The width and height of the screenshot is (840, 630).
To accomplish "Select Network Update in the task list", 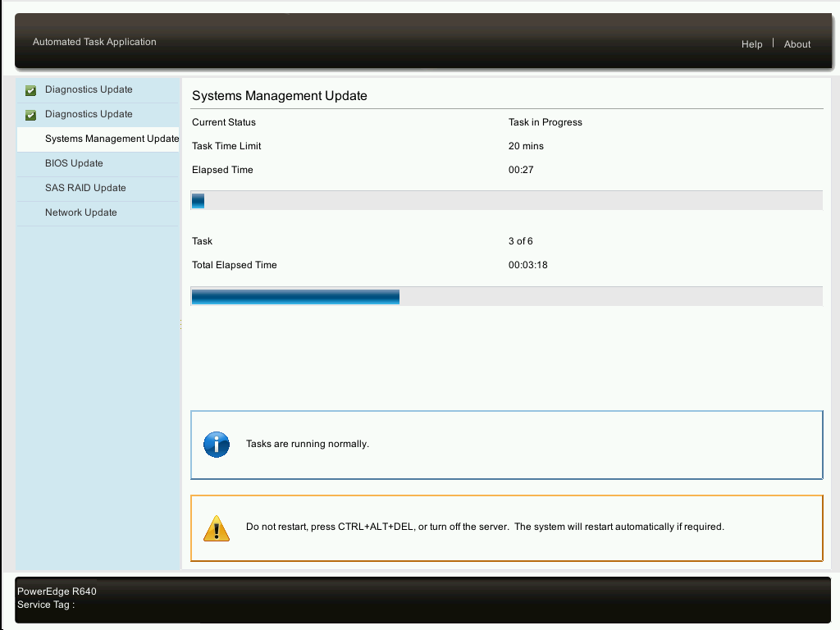I will pyautogui.click(x=80, y=212).
